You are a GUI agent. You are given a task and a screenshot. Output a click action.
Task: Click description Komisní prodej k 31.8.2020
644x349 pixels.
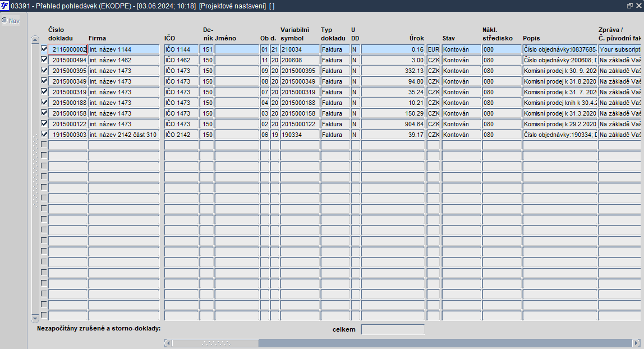click(x=560, y=81)
